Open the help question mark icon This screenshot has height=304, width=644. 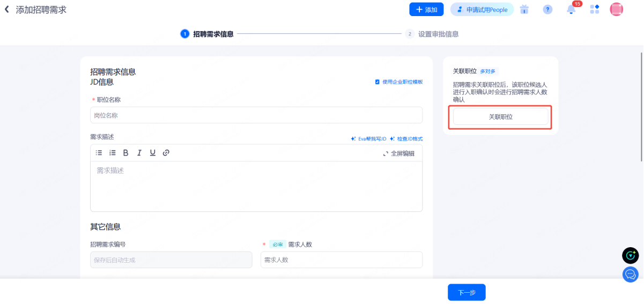(x=547, y=10)
